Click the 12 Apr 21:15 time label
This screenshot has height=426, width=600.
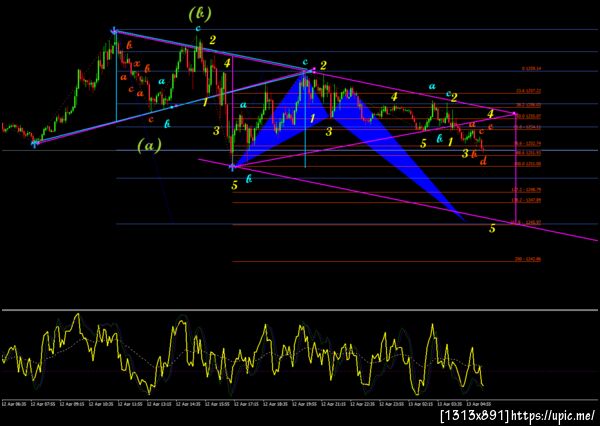coord(333,404)
